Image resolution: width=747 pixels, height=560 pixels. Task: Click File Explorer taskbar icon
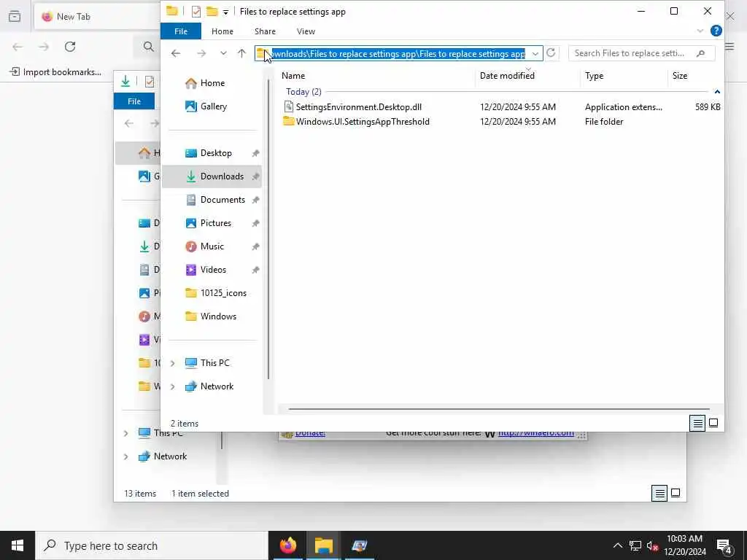tap(323, 545)
